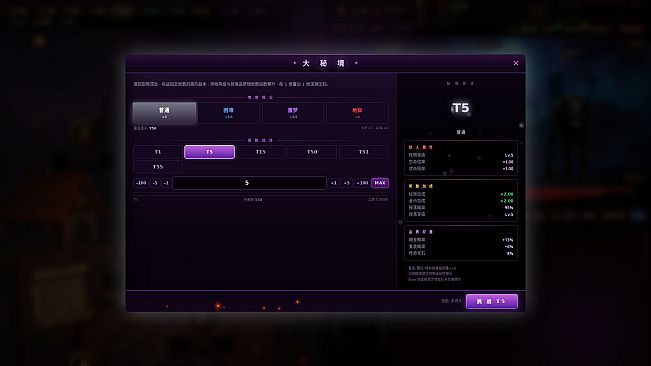Increase the tier with the +5 button

(x=347, y=183)
